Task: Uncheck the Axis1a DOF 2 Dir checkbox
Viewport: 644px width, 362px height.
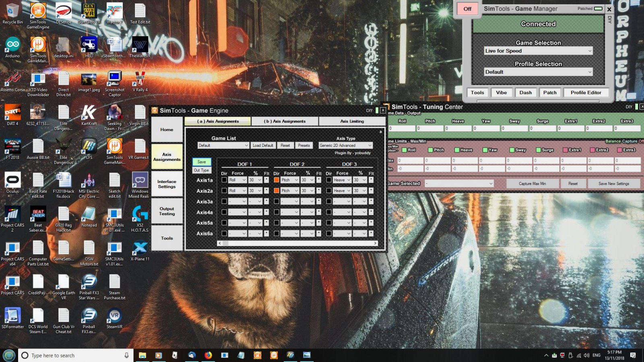Action: tap(277, 180)
